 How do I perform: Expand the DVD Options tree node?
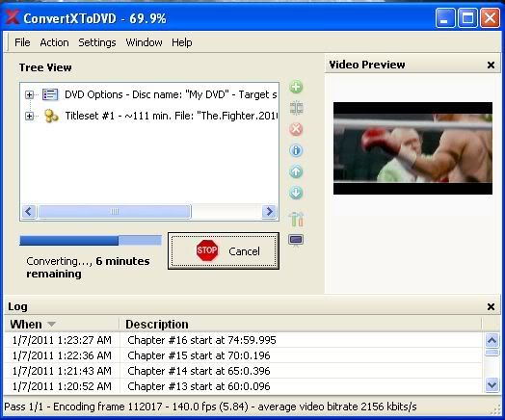coord(29,94)
